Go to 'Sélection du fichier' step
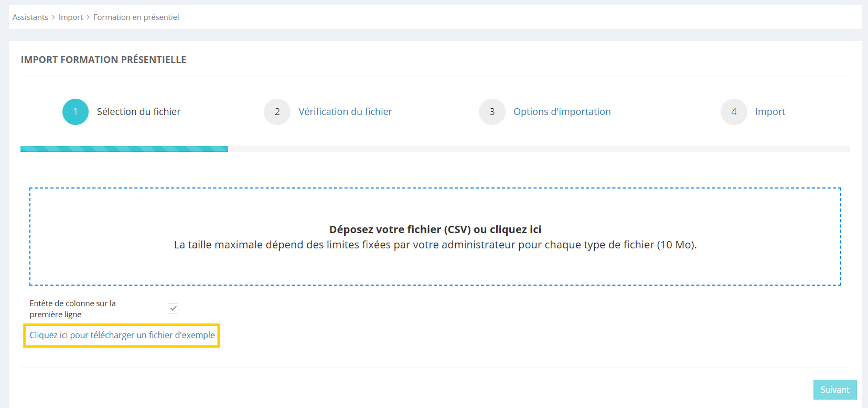Image resolution: width=868 pixels, height=408 pixels. 138,112
